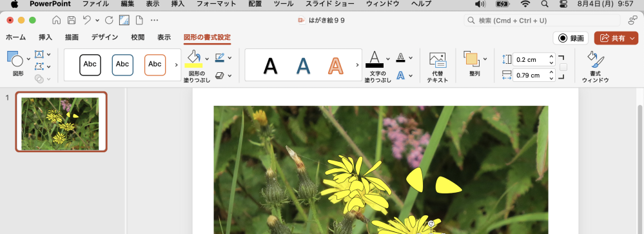Open the shape outline dropdown arrow
644x234 pixels.
(229, 58)
